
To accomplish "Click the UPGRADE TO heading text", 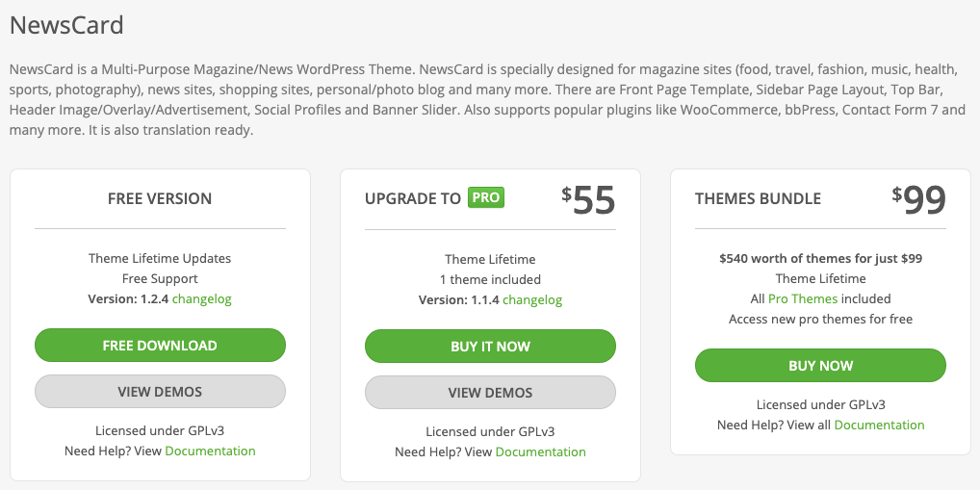I will [x=412, y=198].
